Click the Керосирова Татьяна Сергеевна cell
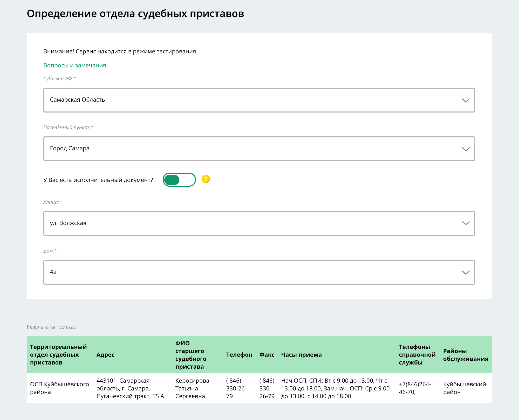This screenshot has height=420, width=519. point(192,388)
